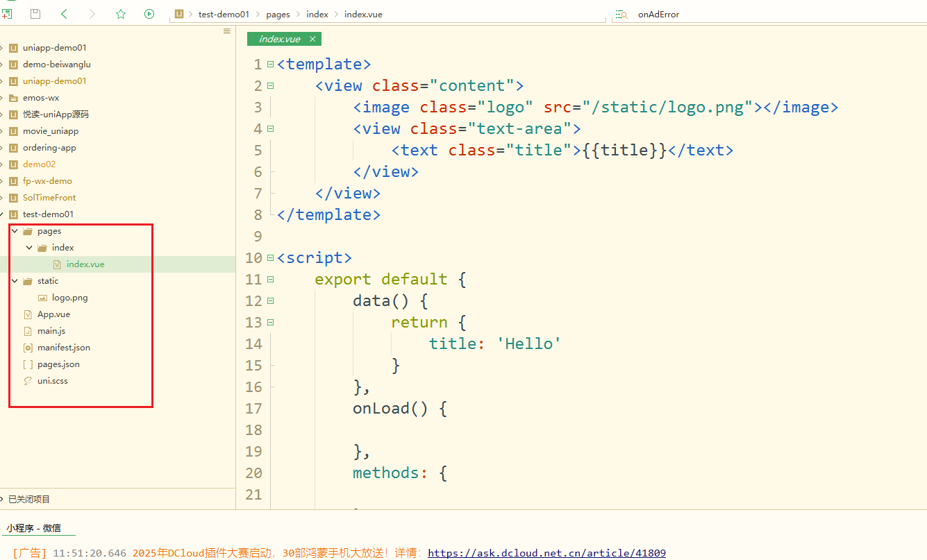Collapse the pages folder chevron
927x560 pixels.
(15, 231)
